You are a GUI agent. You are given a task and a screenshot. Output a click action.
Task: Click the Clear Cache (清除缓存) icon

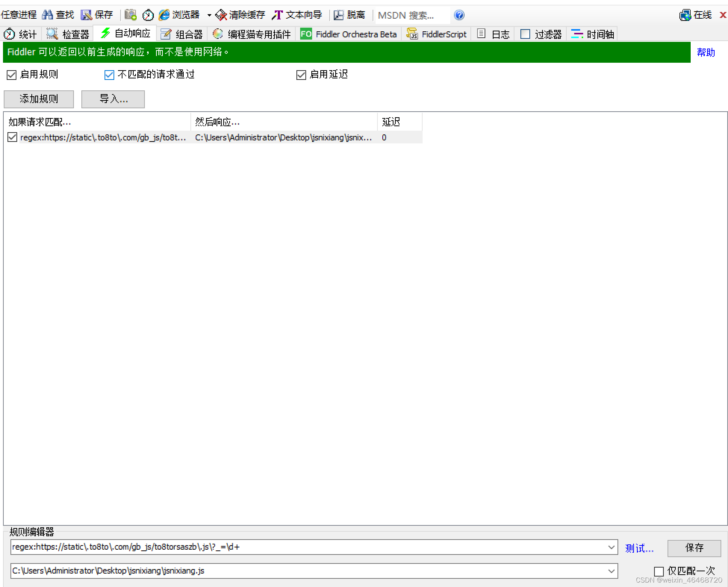[x=221, y=15]
